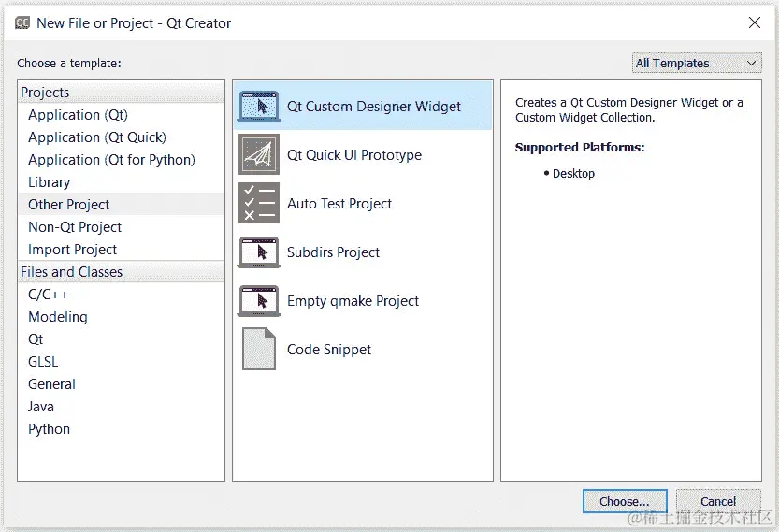The image size is (779, 532).
Task: Close the New File or Project dialog
Action: [x=754, y=22]
